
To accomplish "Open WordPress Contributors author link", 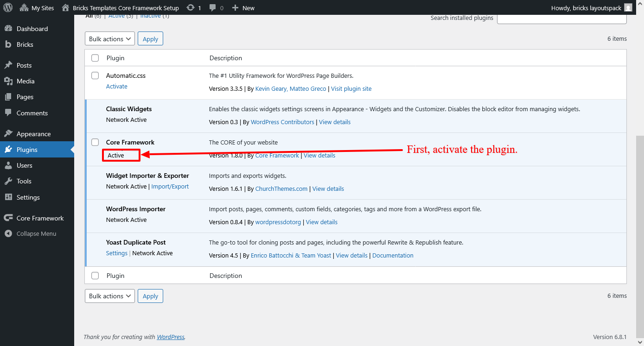I will (282, 122).
